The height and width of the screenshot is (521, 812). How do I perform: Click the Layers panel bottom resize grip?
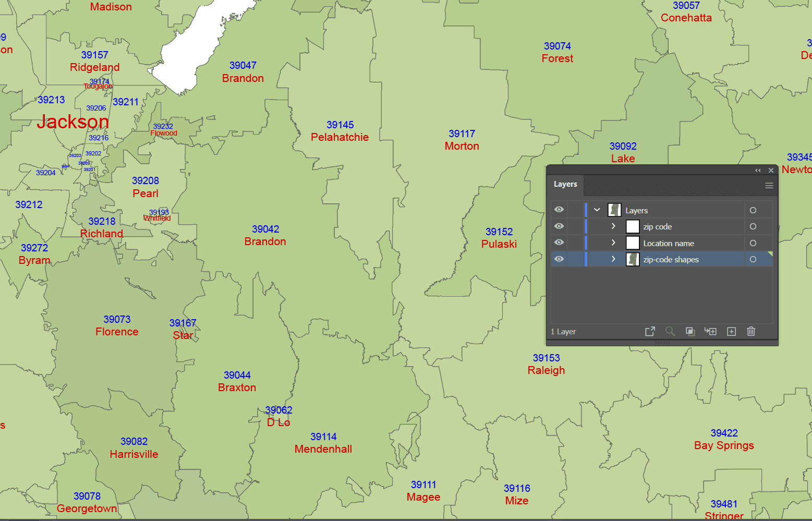click(x=662, y=343)
